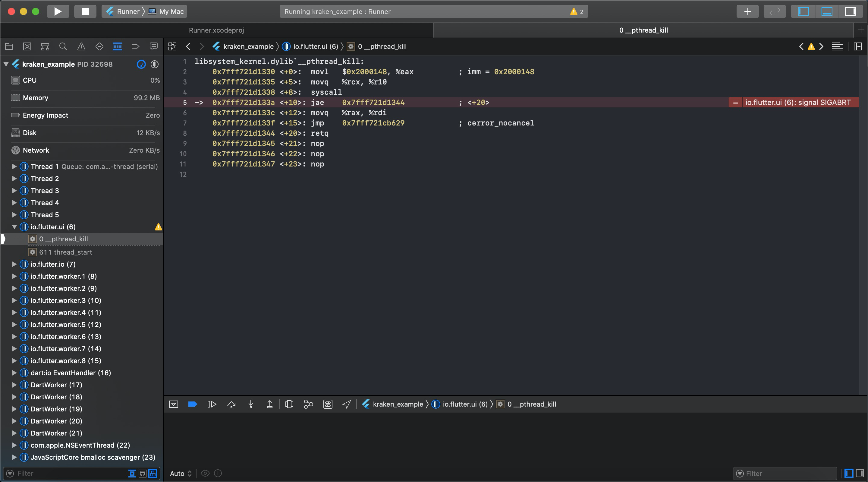The height and width of the screenshot is (482, 868).
Task: Open the Find navigator
Action: [63, 46]
